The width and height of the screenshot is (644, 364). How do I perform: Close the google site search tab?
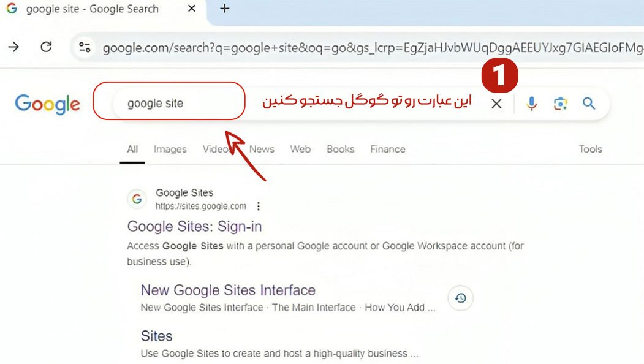click(x=192, y=9)
